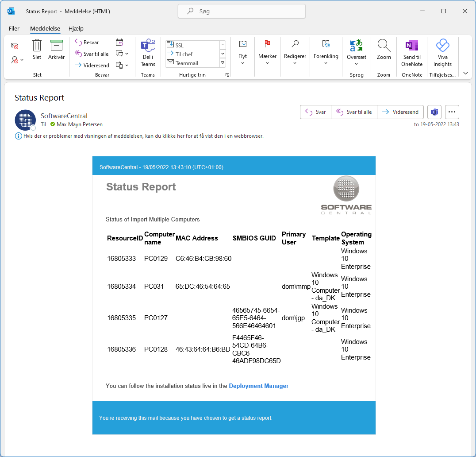The height and width of the screenshot is (457, 476).
Task: Open more actions ellipsis button
Action: pyautogui.click(x=452, y=112)
